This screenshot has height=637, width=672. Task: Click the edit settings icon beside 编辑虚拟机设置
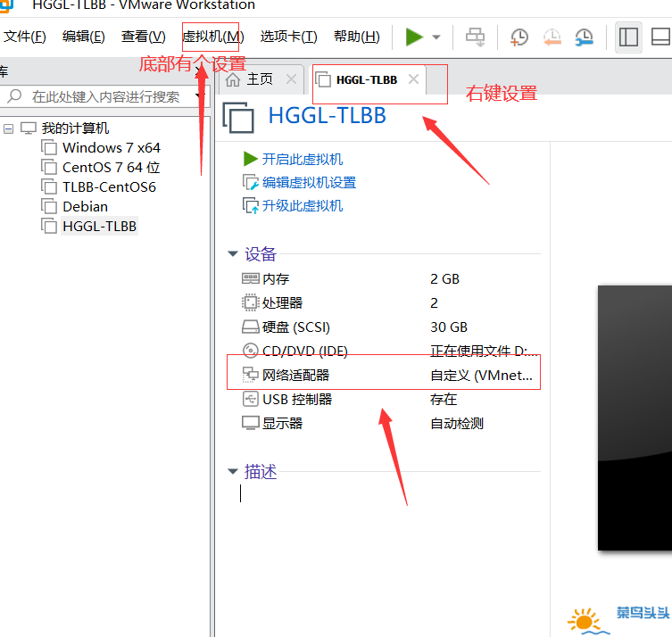coord(250,182)
